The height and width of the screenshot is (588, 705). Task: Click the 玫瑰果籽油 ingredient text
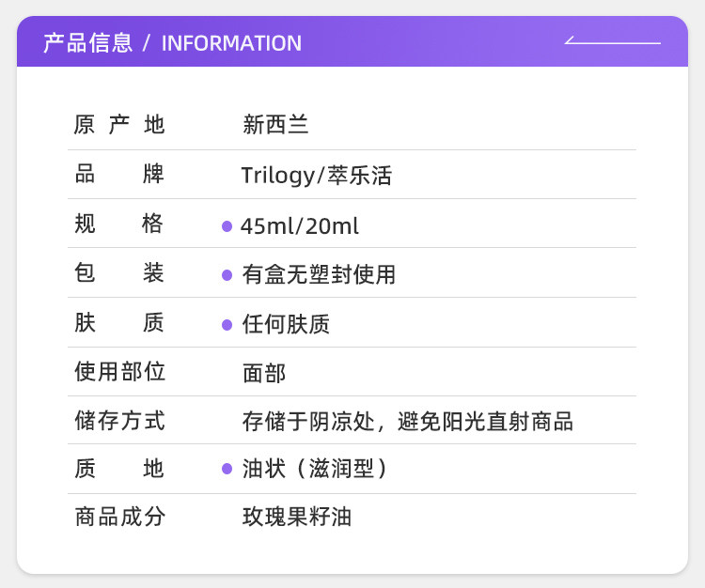(x=297, y=517)
